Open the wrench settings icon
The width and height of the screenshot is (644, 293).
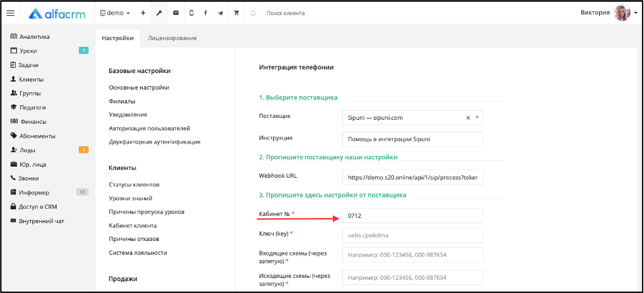coord(159,13)
